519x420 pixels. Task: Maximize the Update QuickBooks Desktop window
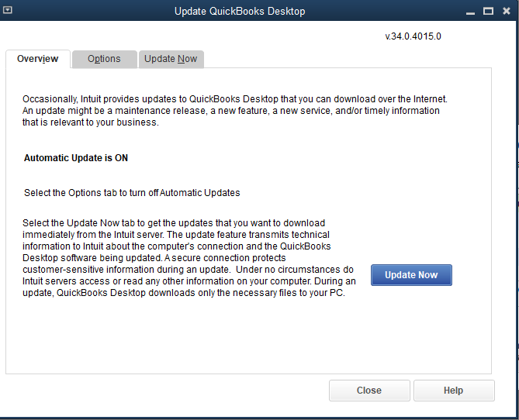pos(488,12)
